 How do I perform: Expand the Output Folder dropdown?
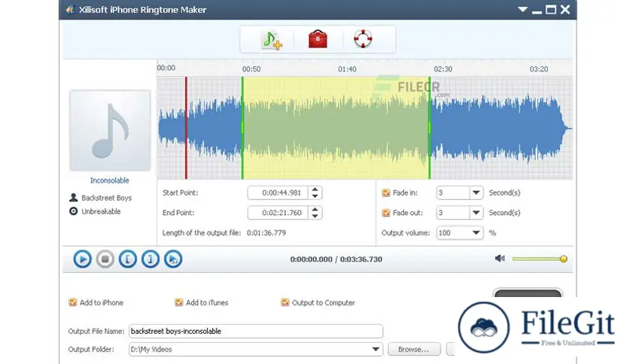point(376,349)
